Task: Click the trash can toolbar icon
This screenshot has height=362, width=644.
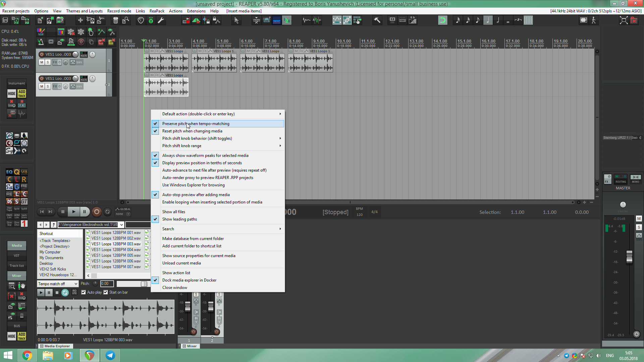Action: [115, 20]
